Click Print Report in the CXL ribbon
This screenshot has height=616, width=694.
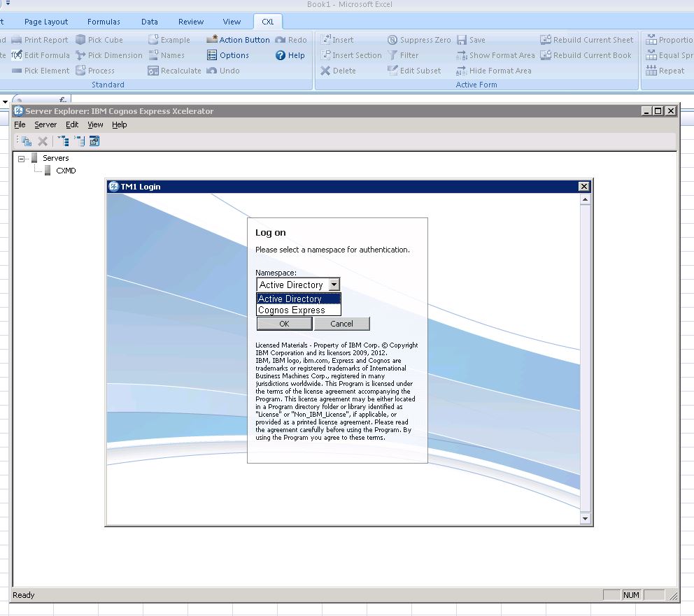click(40, 40)
